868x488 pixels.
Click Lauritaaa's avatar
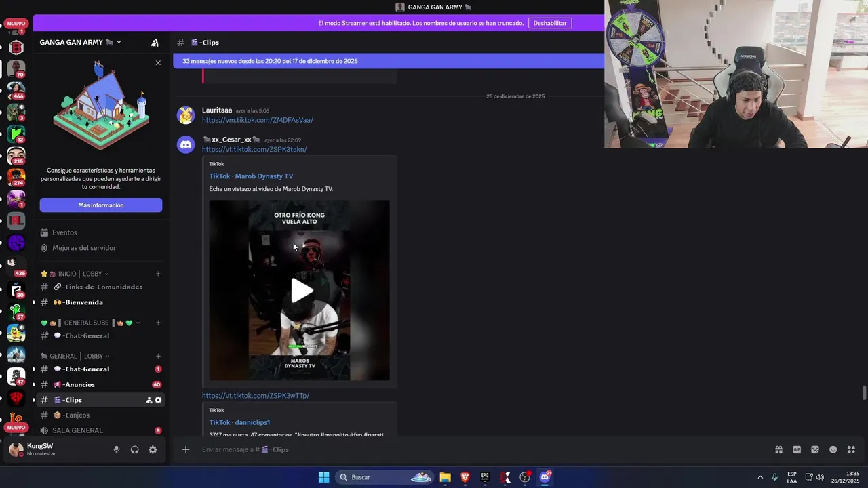click(186, 115)
